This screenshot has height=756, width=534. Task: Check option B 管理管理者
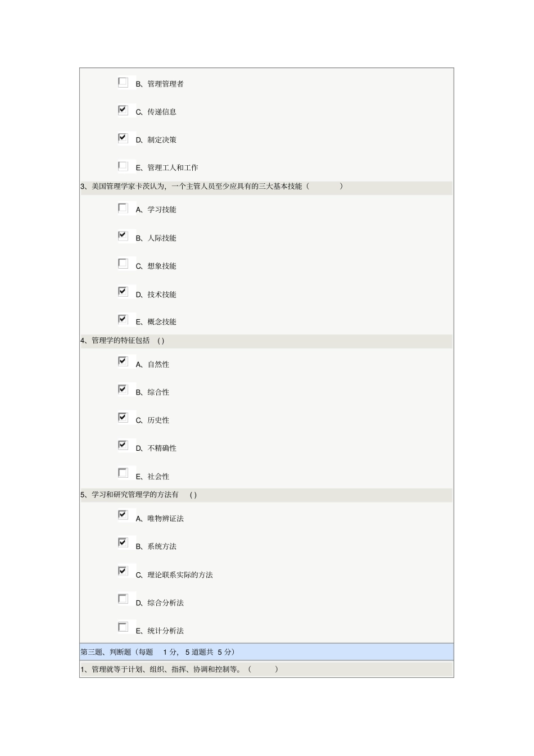tap(123, 82)
